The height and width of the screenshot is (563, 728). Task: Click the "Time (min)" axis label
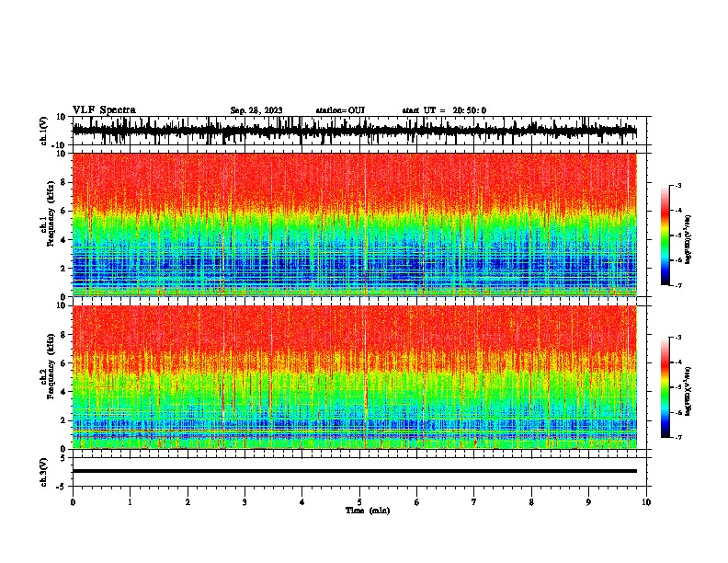click(x=368, y=511)
